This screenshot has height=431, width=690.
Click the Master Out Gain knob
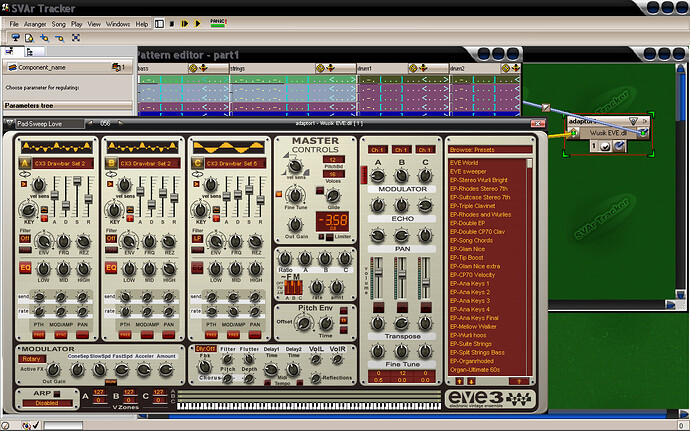295,225
